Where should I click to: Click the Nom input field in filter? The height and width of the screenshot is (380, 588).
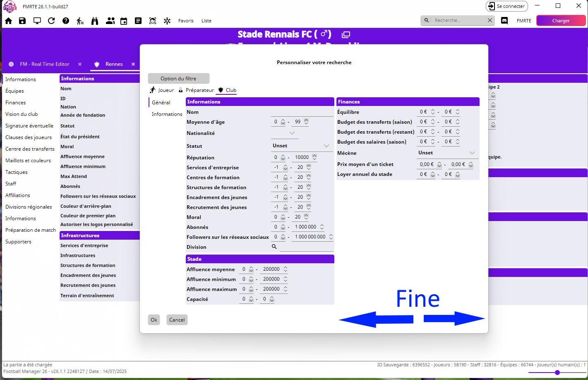point(302,112)
